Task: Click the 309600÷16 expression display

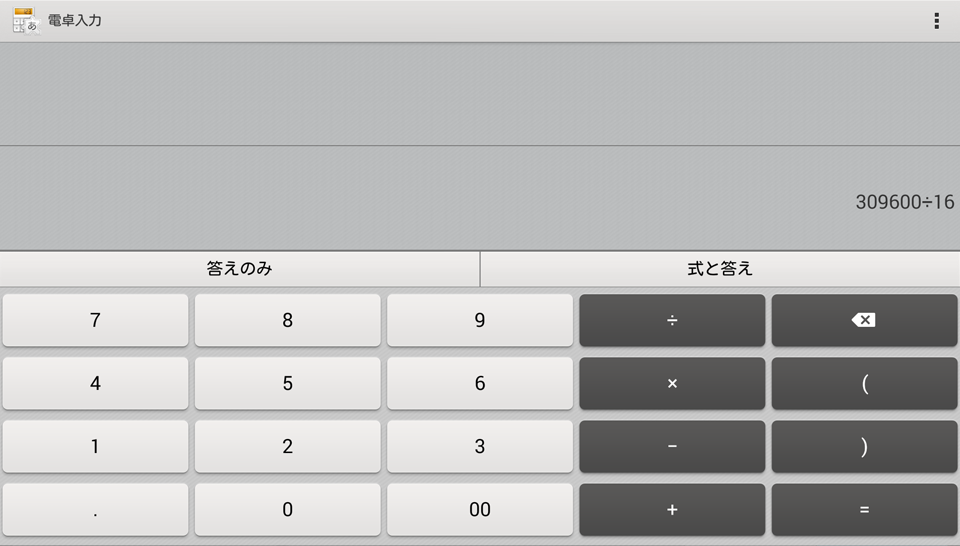Action: click(x=904, y=202)
